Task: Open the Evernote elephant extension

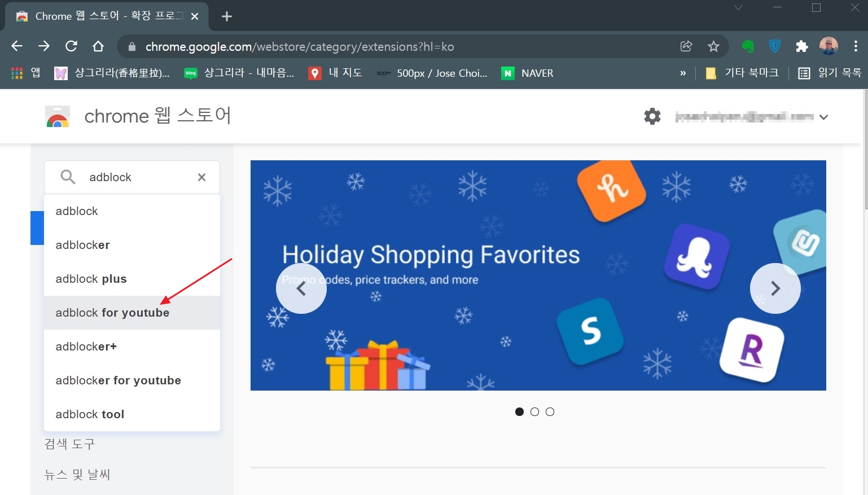Action: coord(748,46)
